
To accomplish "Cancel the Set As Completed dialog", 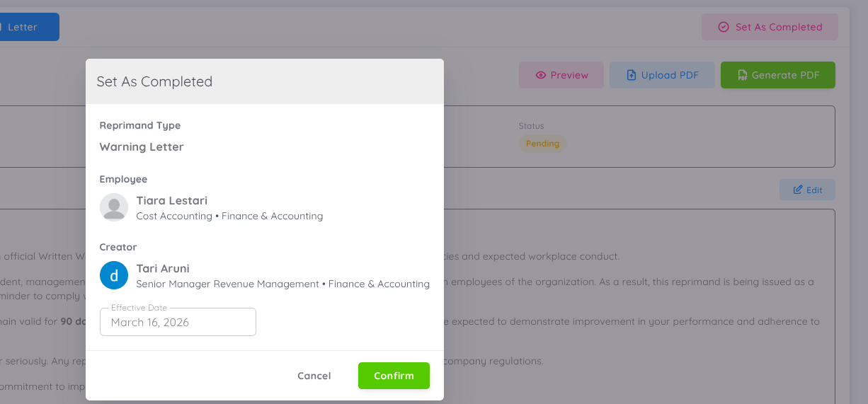I will pos(314,376).
